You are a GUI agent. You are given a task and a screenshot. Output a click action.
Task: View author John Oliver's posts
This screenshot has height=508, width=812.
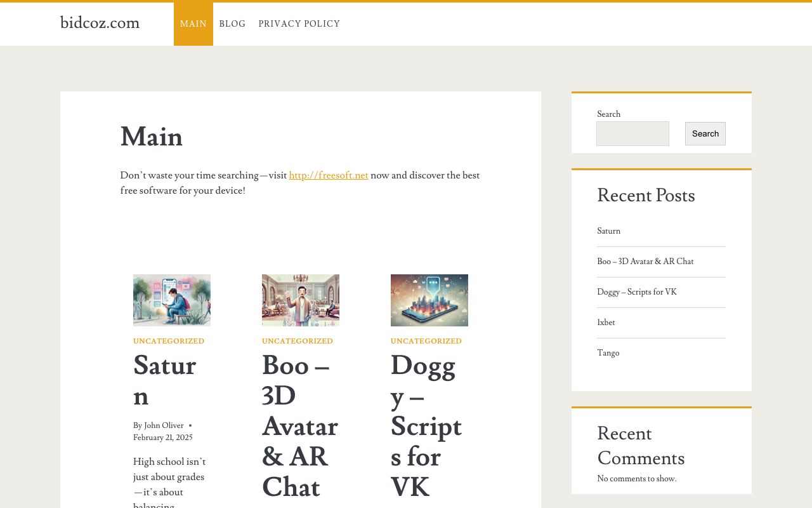click(164, 425)
